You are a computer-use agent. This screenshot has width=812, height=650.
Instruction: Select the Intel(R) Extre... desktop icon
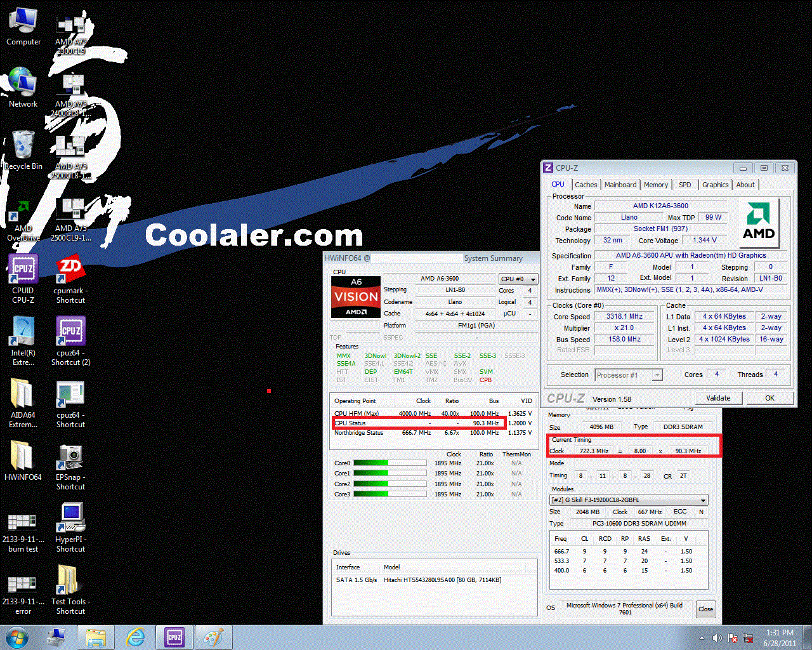(23, 342)
